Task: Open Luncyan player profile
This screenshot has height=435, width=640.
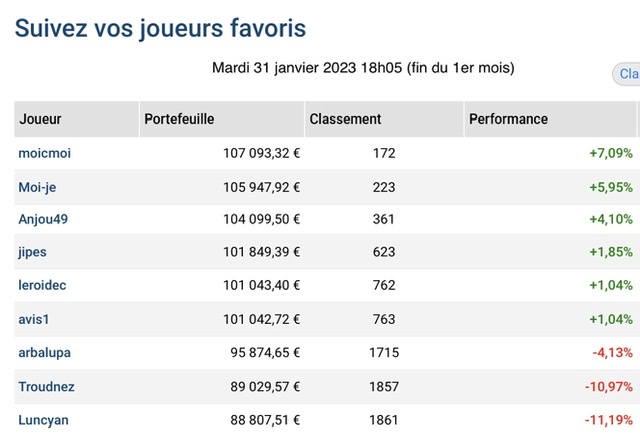Action: tap(43, 420)
